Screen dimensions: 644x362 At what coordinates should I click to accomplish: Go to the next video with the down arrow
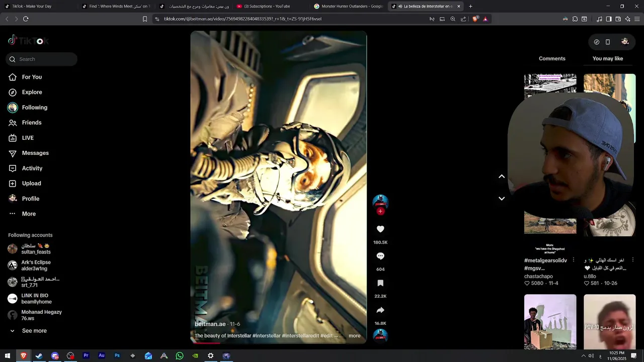(x=502, y=199)
